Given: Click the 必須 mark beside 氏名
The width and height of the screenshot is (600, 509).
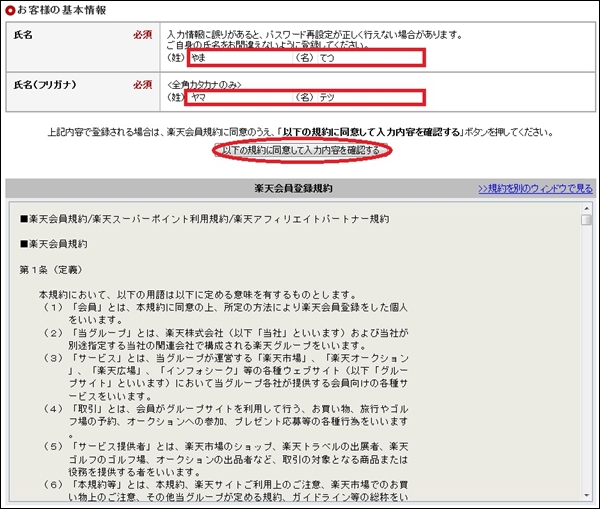Looking at the screenshot, I should [143, 35].
